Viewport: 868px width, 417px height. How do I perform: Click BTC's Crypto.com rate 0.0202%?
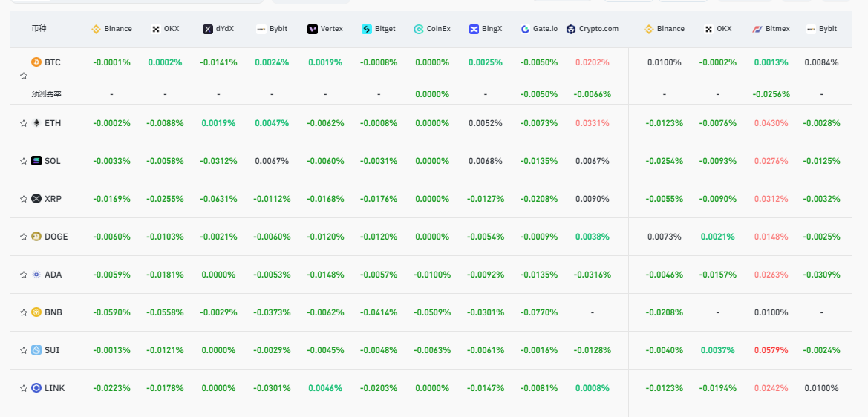click(593, 62)
